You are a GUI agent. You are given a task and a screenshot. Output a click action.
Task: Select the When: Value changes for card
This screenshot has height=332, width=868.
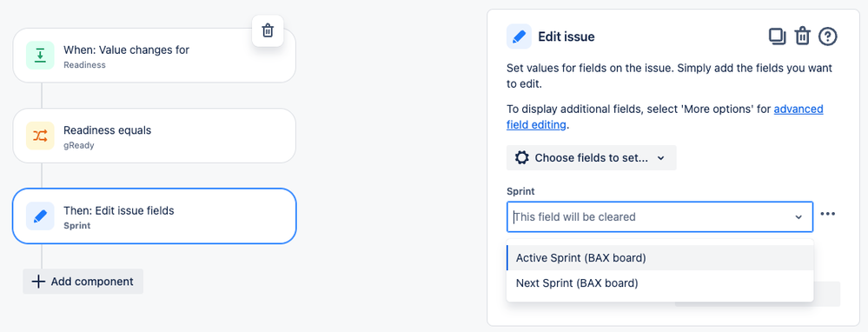(155, 56)
